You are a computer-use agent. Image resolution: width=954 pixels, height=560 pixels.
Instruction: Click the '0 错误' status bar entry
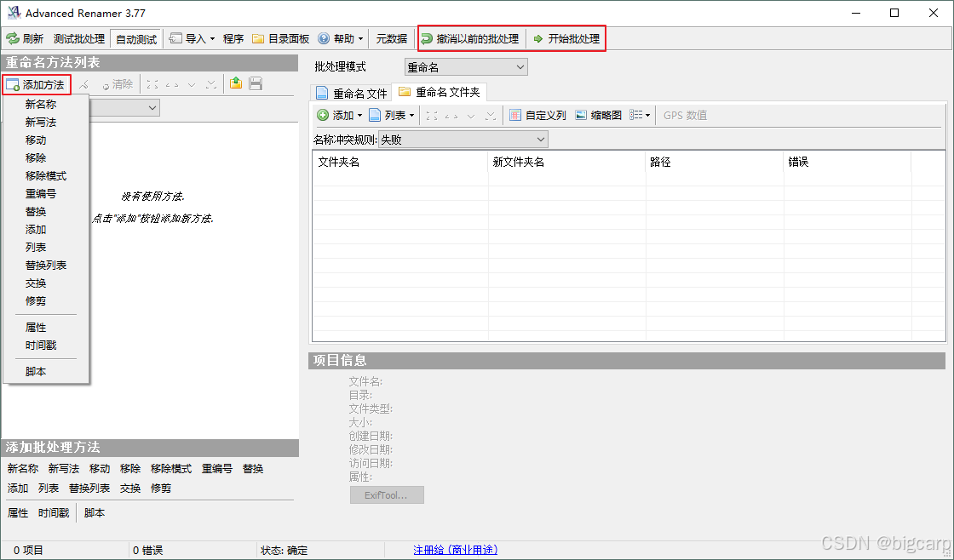(x=148, y=551)
